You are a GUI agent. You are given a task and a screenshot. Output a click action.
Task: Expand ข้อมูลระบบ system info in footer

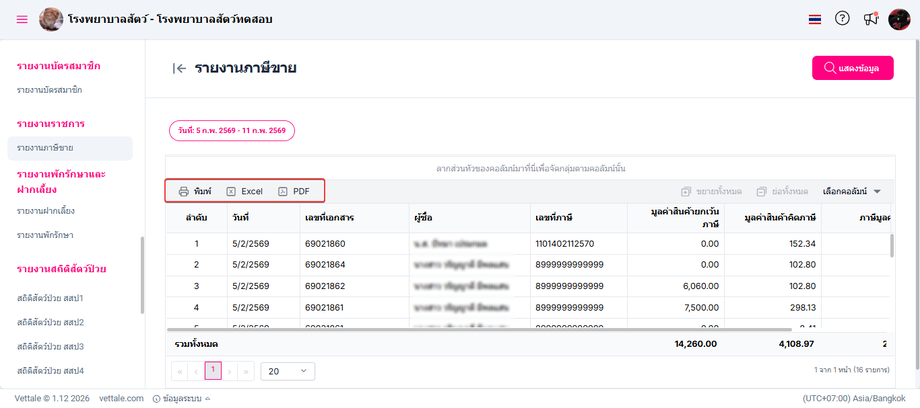181,399
